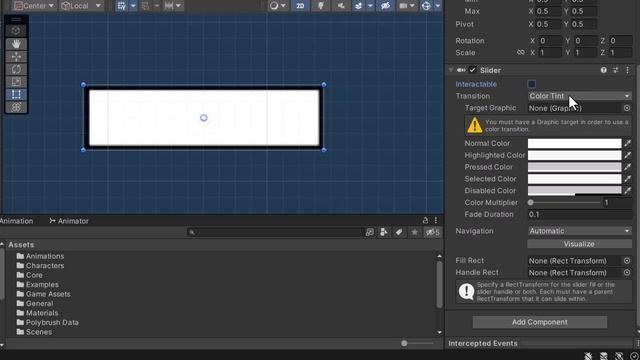640x360 pixels.
Task: Click the Highlighted Color swatch
Action: point(574,155)
